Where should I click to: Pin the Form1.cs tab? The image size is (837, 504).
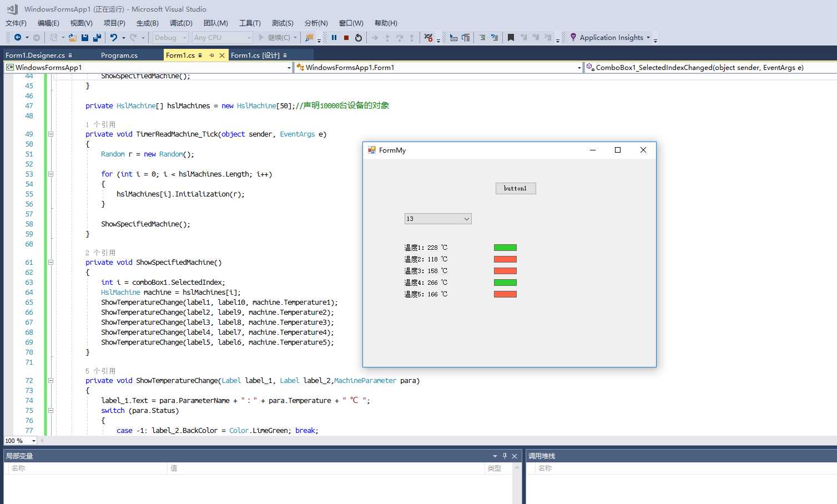click(211, 56)
